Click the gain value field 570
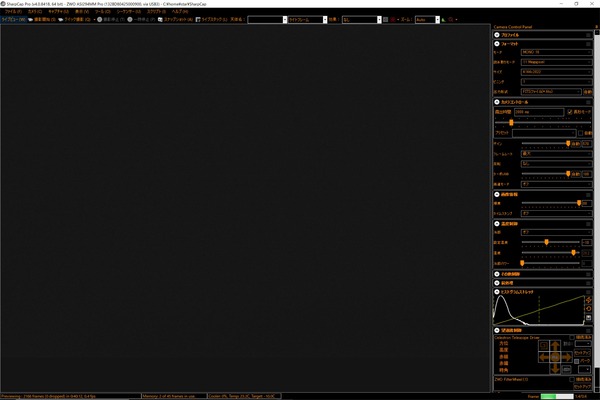Image resolution: width=600 pixels, height=400 pixels. coord(587,144)
